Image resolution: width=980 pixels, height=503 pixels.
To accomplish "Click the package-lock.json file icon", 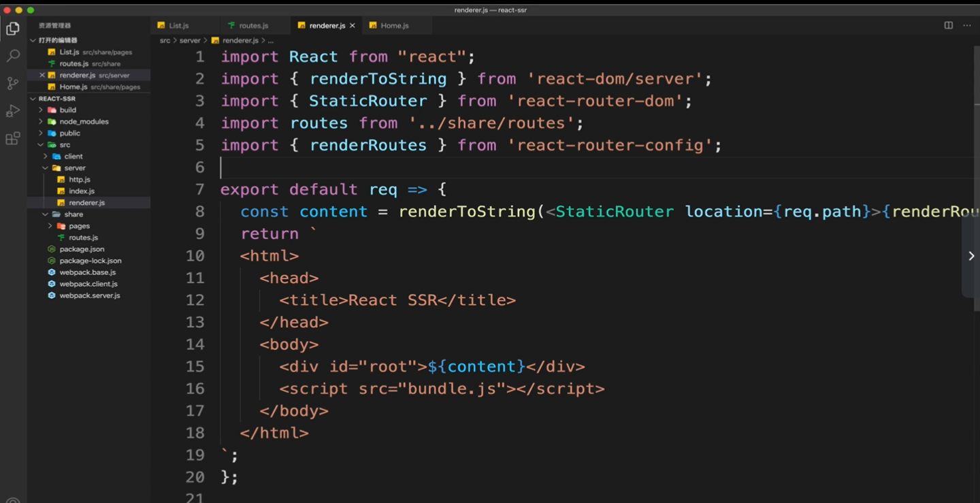I will pos(52,261).
